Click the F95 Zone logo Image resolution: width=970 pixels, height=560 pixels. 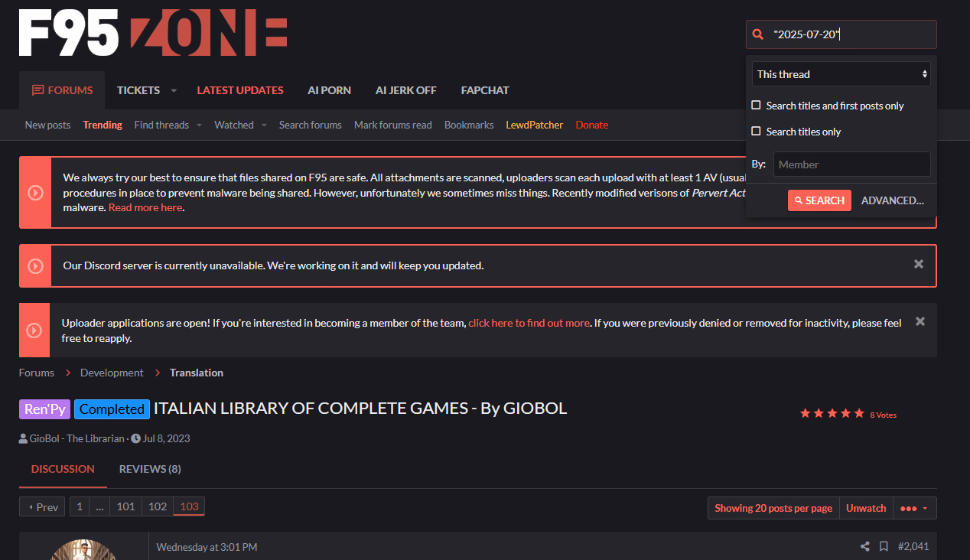[153, 34]
